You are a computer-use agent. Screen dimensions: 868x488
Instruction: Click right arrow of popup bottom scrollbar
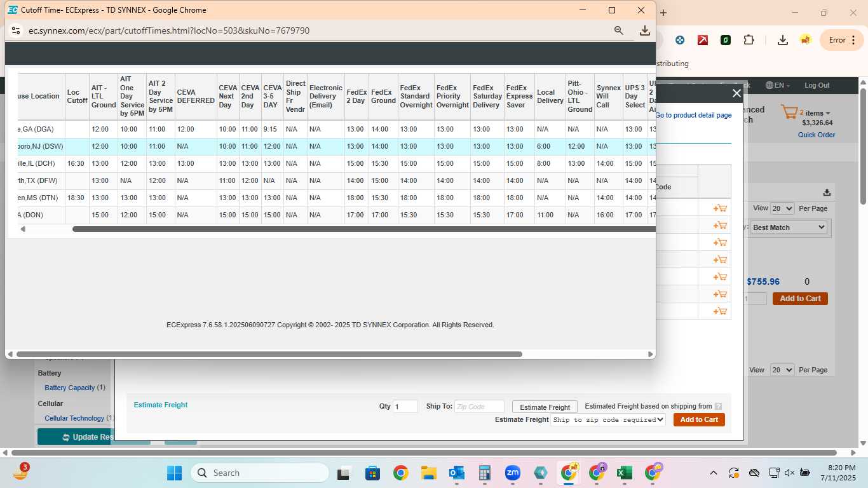[651, 354]
